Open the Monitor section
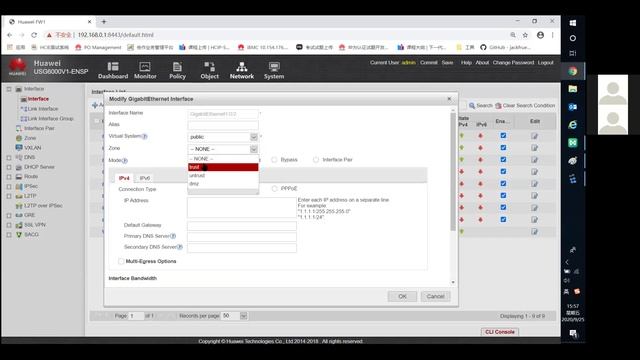640x360 pixels. [x=145, y=70]
